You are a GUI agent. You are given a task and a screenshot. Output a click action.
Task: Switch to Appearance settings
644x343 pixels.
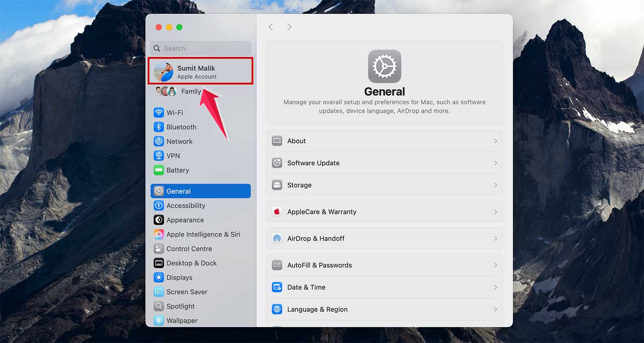pos(159,220)
